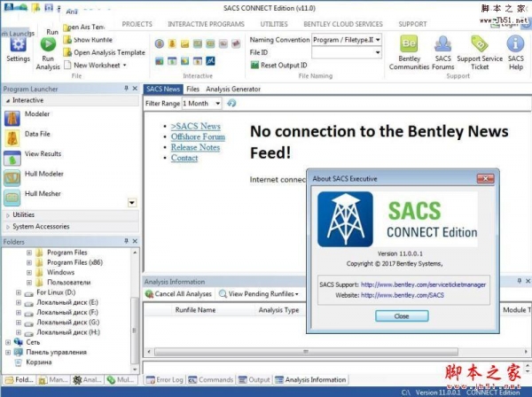
Task: Open the serviceticketmanager support link
Action: point(423,284)
